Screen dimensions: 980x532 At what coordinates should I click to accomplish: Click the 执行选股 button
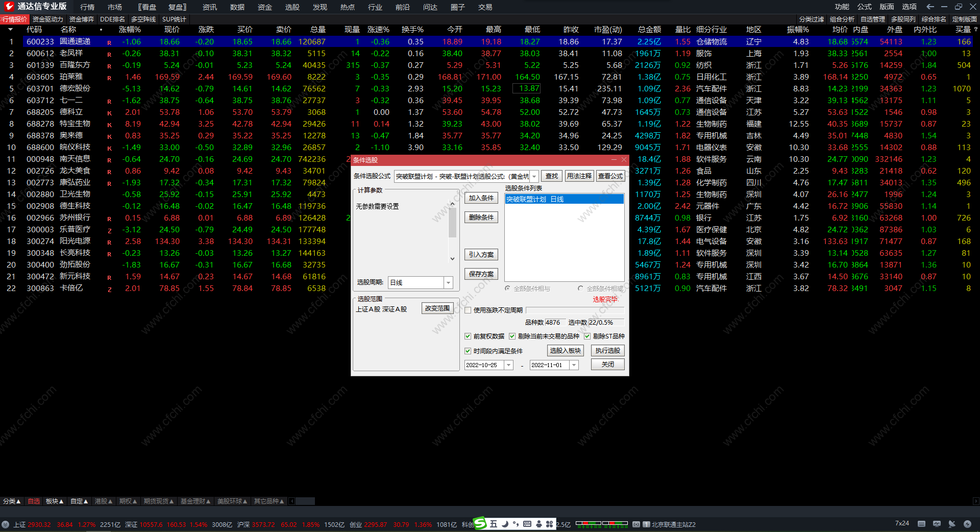(607, 351)
